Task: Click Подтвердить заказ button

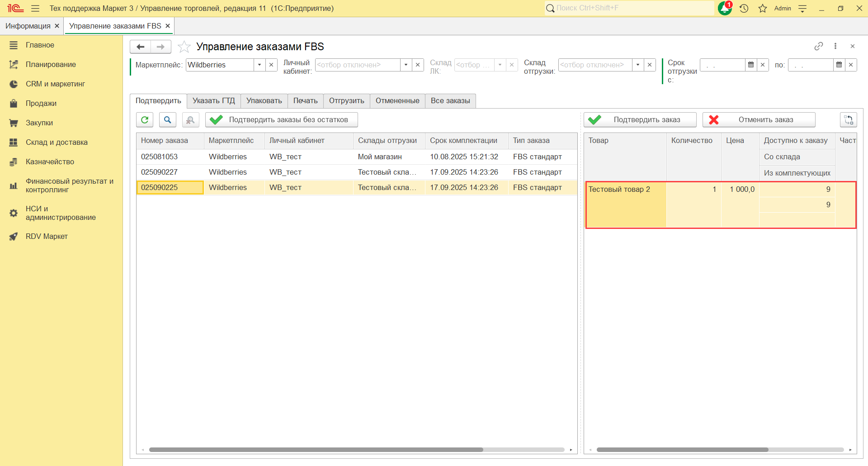Action: click(x=640, y=120)
